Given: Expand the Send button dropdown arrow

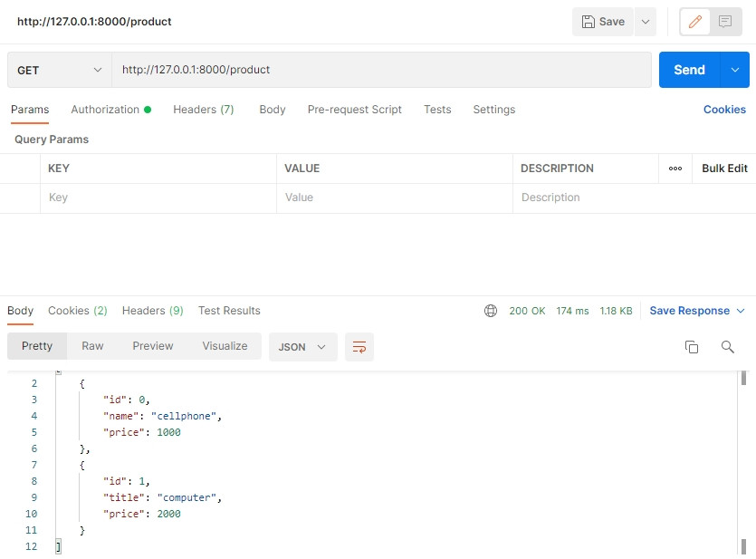Looking at the screenshot, I should [734, 70].
